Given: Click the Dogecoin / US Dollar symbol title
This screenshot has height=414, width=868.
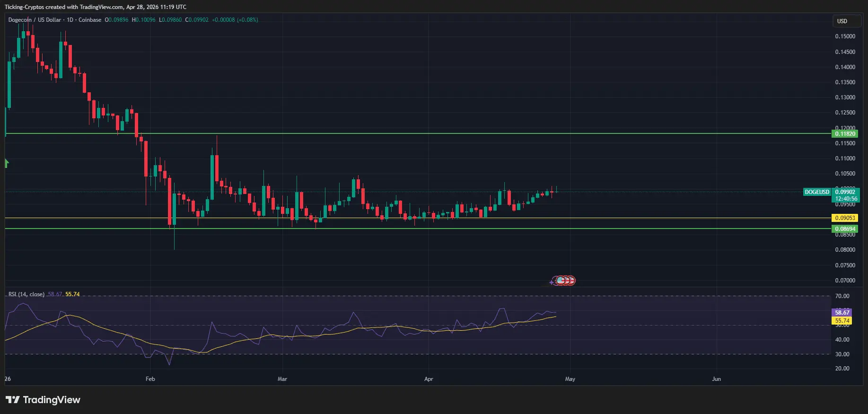Looking at the screenshot, I should (x=35, y=20).
